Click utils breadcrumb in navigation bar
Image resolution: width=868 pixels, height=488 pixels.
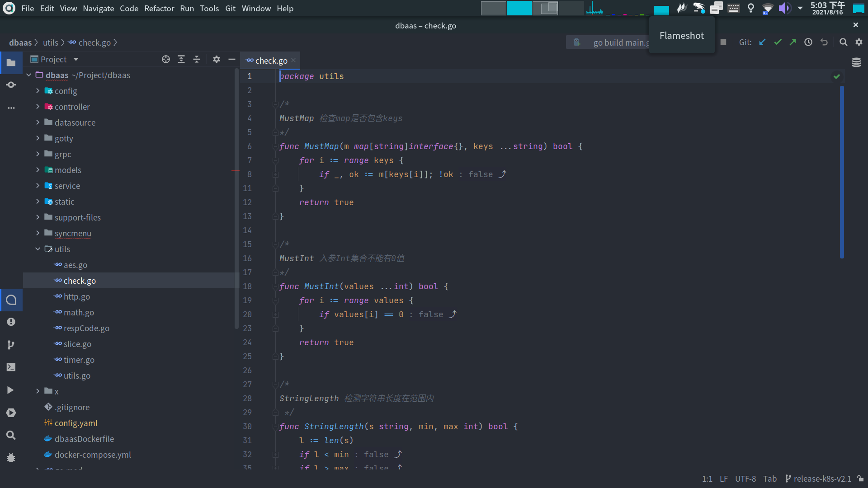pyautogui.click(x=51, y=42)
